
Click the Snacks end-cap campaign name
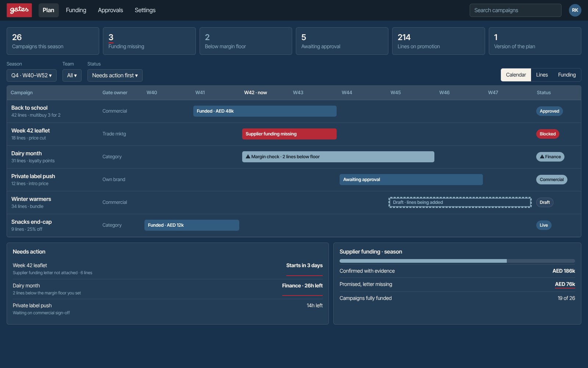click(32, 222)
